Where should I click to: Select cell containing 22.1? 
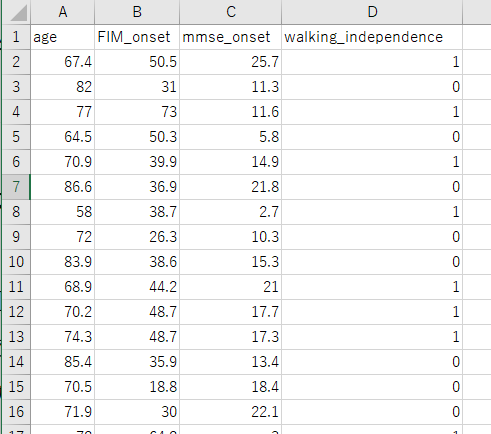(x=231, y=412)
